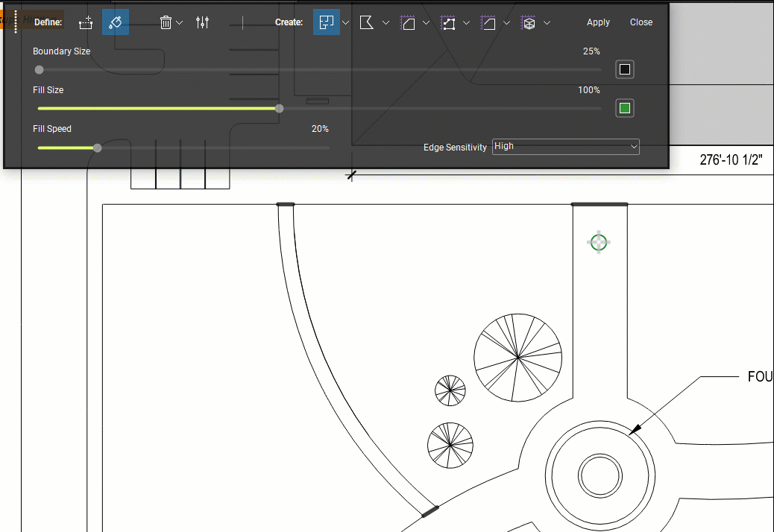The width and height of the screenshot is (774, 532).
Task: Click the green fill color swatch
Action: [x=625, y=109]
